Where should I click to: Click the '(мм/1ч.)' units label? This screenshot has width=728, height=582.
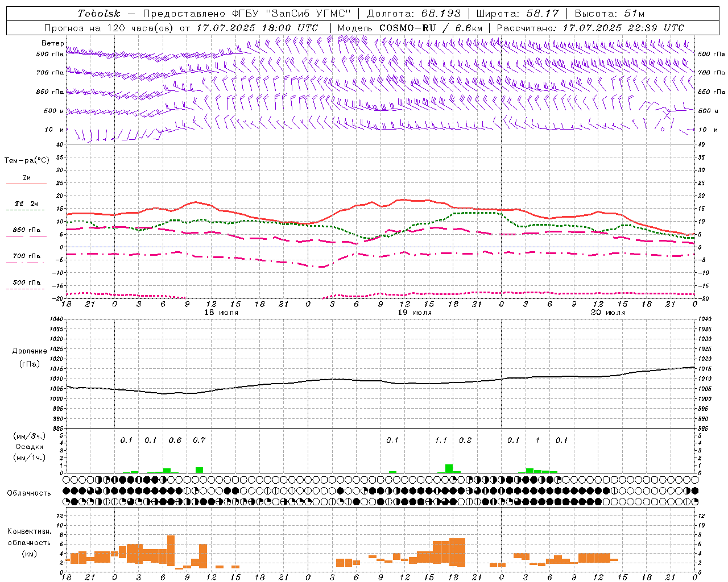click(29, 458)
